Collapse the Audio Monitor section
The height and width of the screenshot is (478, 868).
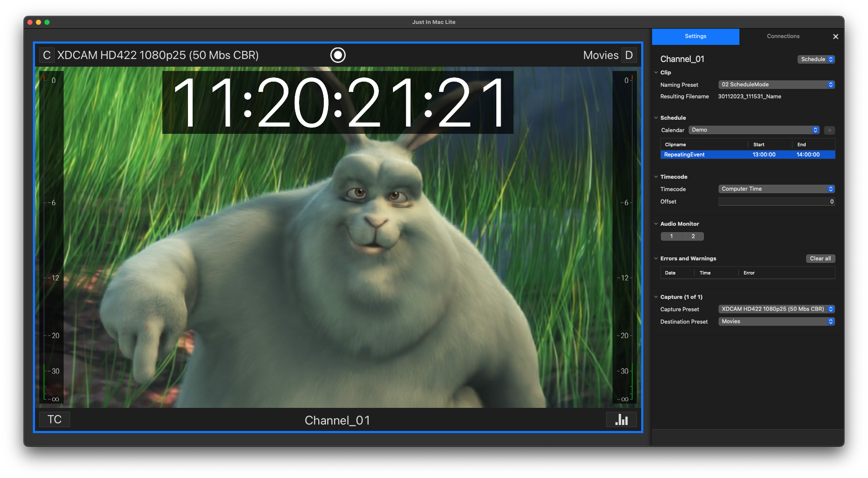point(656,224)
